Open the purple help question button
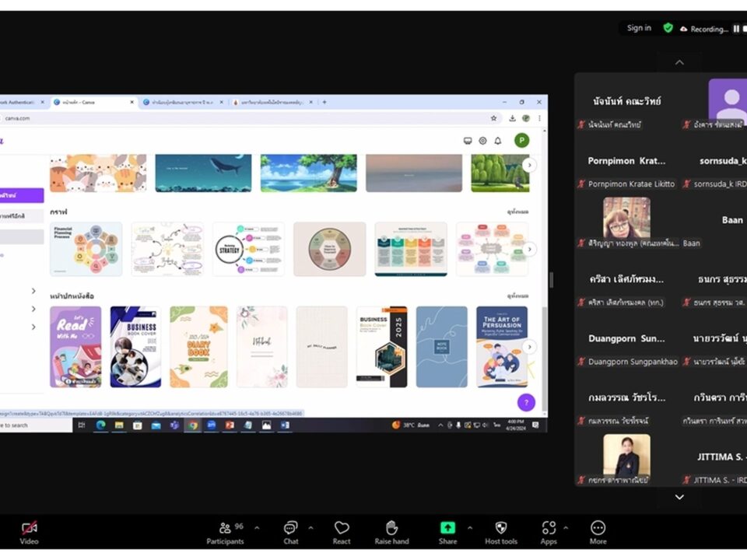This screenshot has height=560, width=747. point(526,402)
